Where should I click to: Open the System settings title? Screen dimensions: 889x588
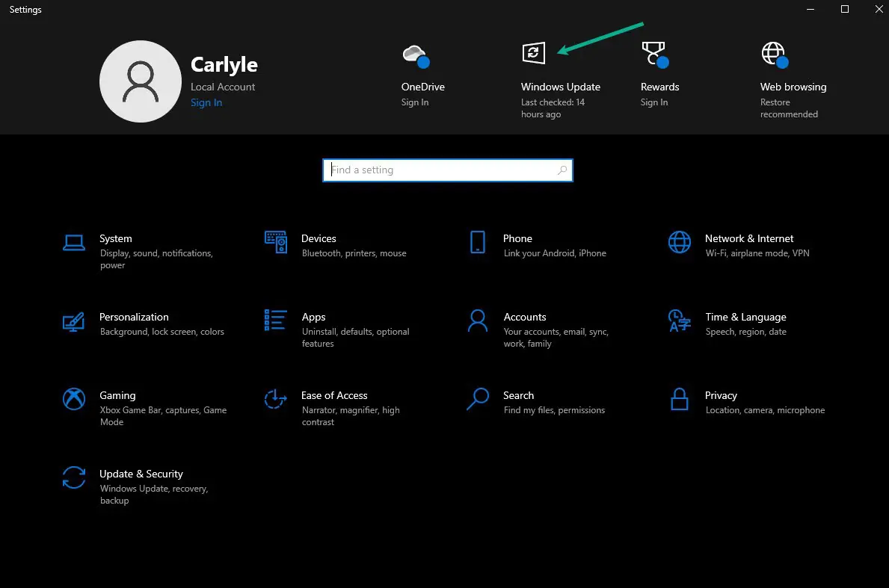click(x=116, y=238)
